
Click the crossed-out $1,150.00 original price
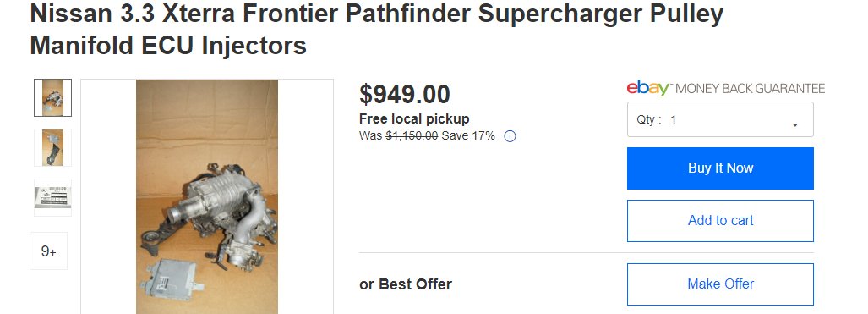412,135
